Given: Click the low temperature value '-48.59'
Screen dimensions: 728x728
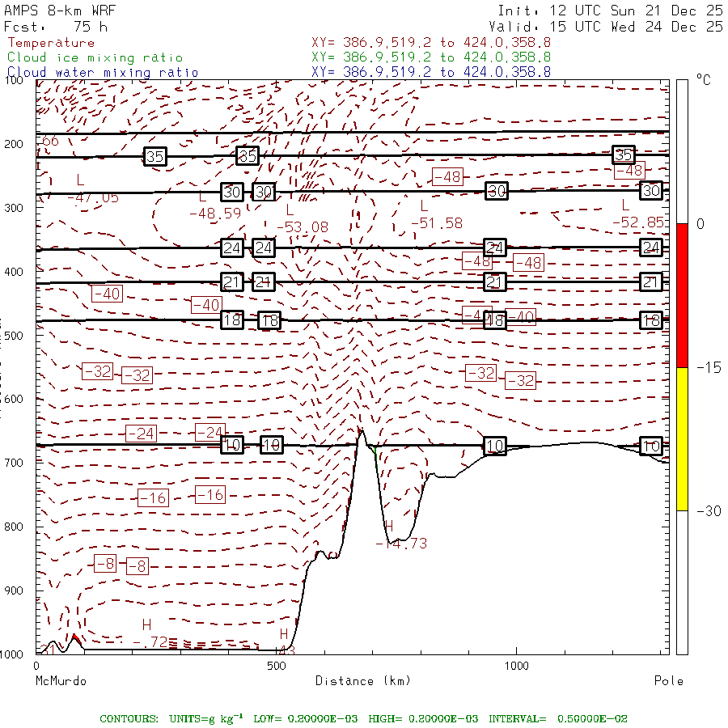Looking at the screenshot, I should point(215,214).
